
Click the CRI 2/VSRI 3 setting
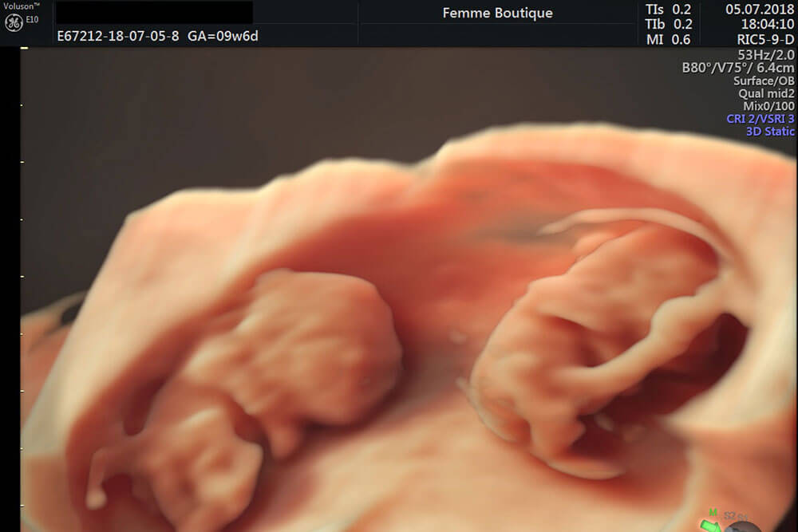760,119
